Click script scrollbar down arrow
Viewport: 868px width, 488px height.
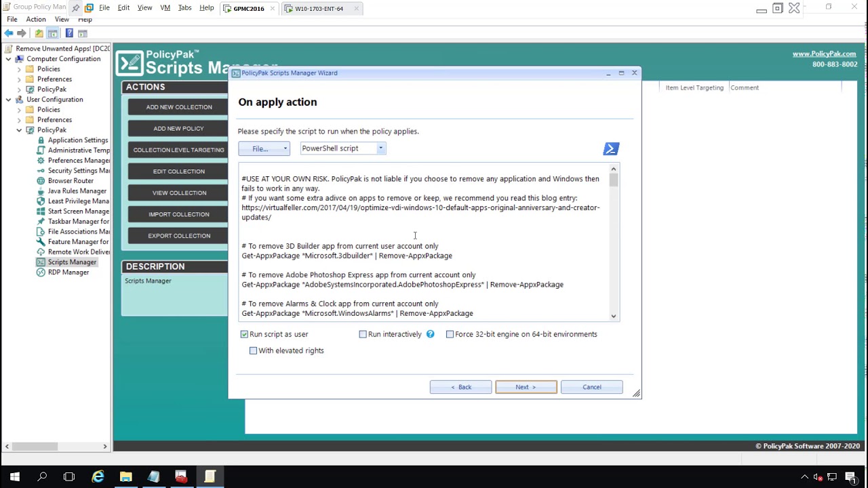(x=614, y=316)
